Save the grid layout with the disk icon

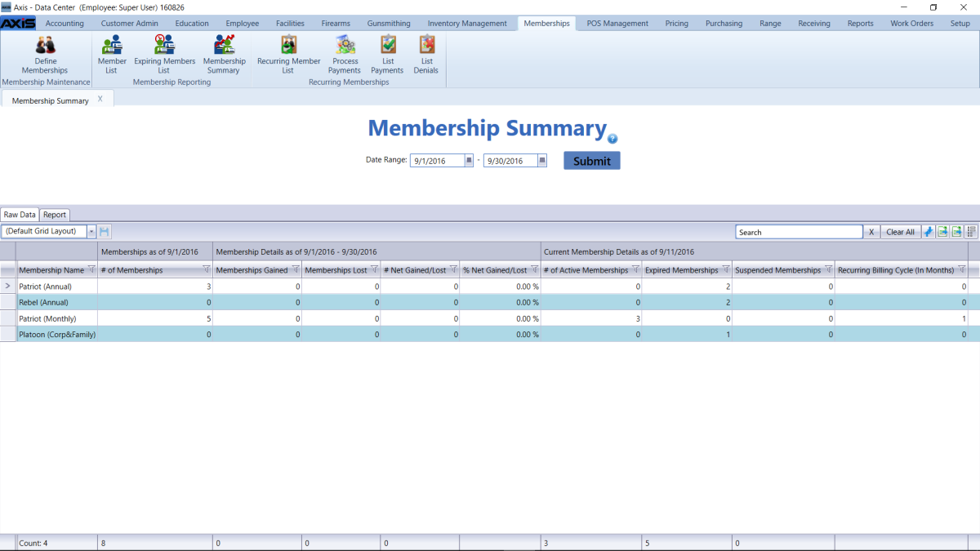point(105,232)
